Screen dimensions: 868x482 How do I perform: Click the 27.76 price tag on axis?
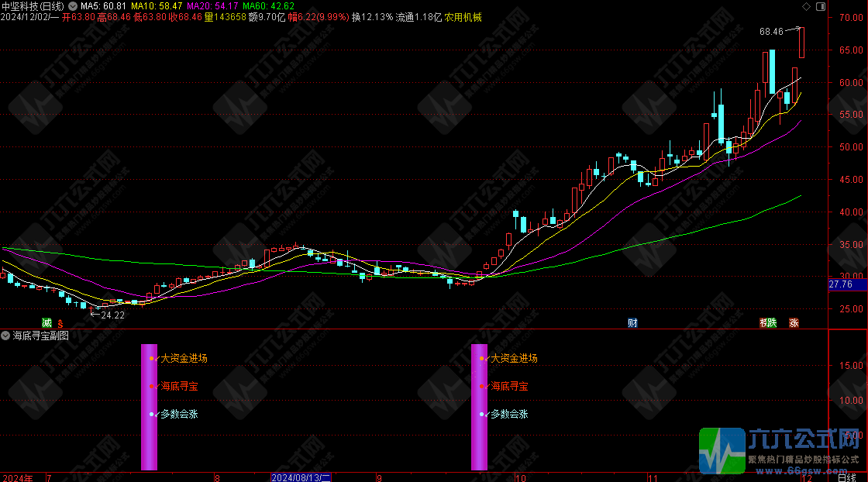click(842, 285)
